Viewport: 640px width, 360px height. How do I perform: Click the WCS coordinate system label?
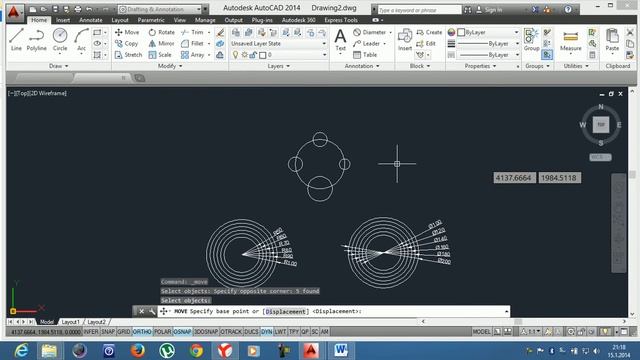click(x=600, y=157)
